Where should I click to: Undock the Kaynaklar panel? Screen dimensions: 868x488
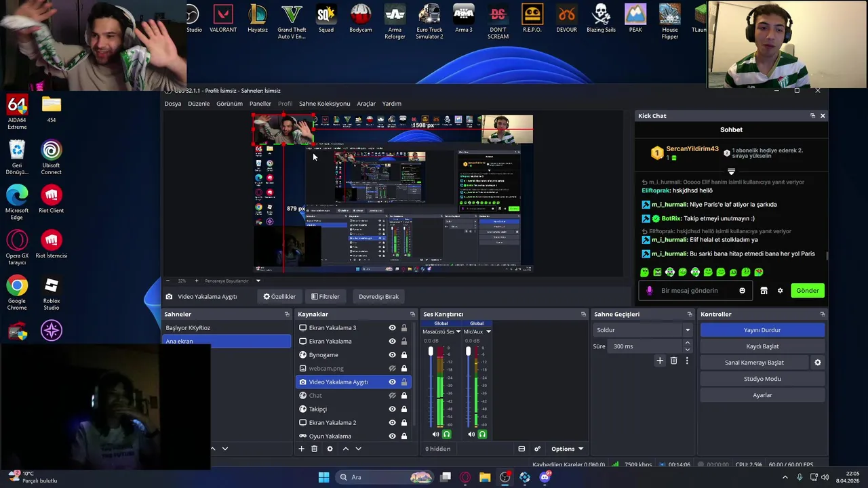click(412, 314)
